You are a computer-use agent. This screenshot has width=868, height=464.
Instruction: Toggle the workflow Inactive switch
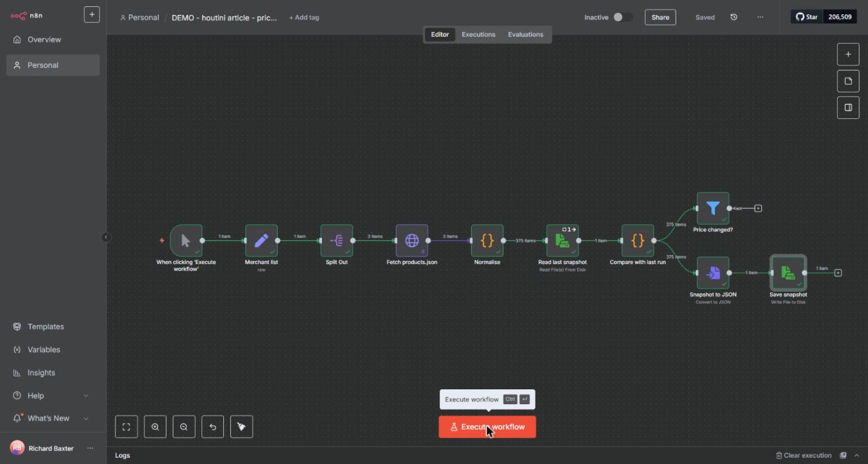(x=622, y=17)
